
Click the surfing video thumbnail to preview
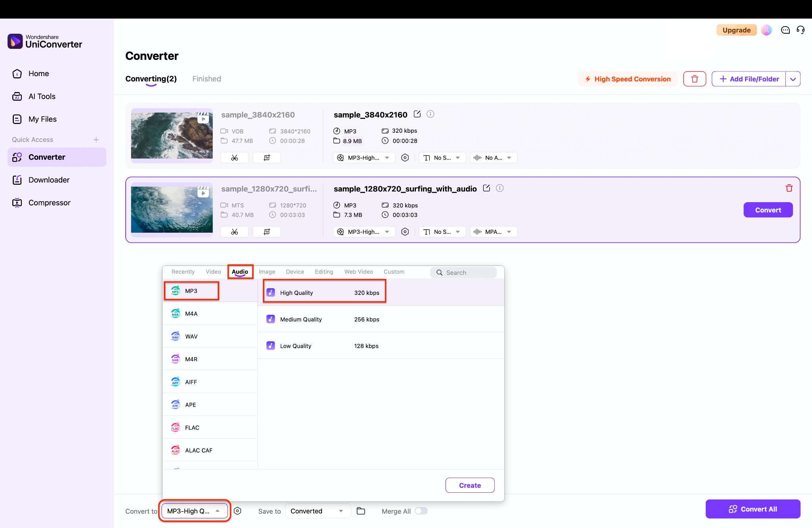click(171, 209)
